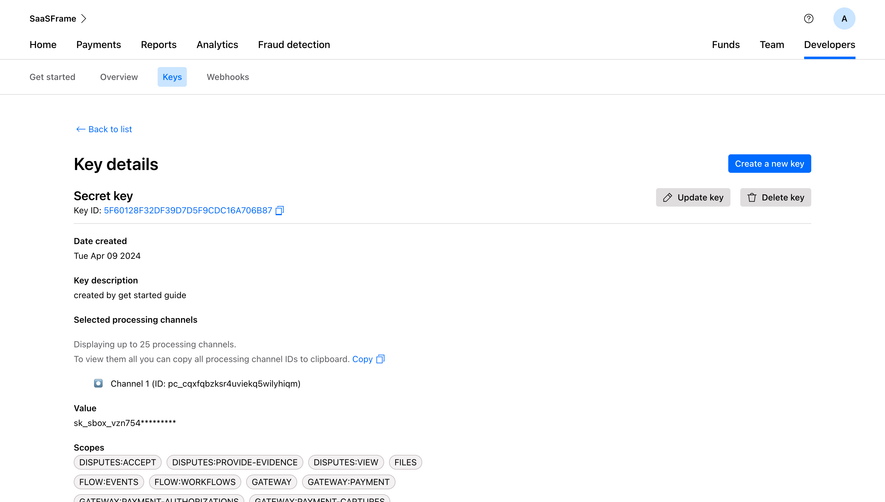
Task: Go to the Home menu
Action: click(x=43, y=45)
